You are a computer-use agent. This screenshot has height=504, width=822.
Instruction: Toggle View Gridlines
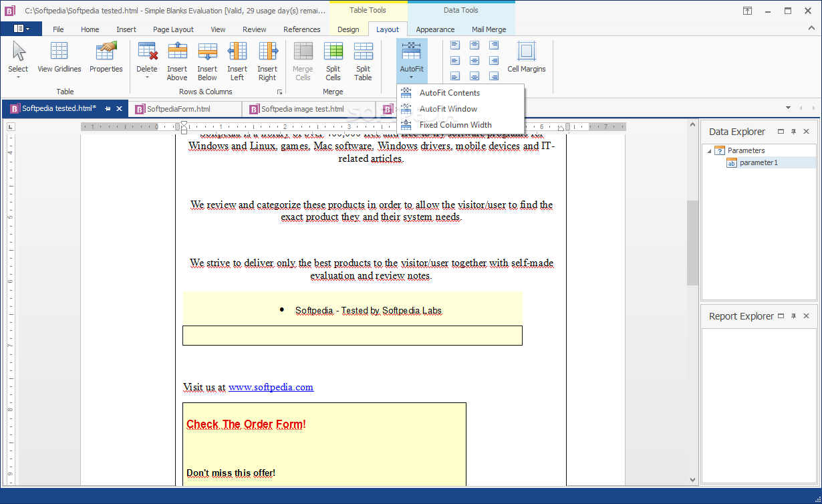click(x=59, y=57)
